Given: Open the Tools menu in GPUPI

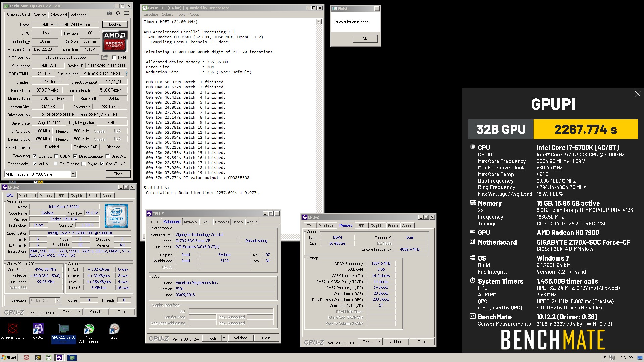Looking at the screenshot, I should coord(181,14).
